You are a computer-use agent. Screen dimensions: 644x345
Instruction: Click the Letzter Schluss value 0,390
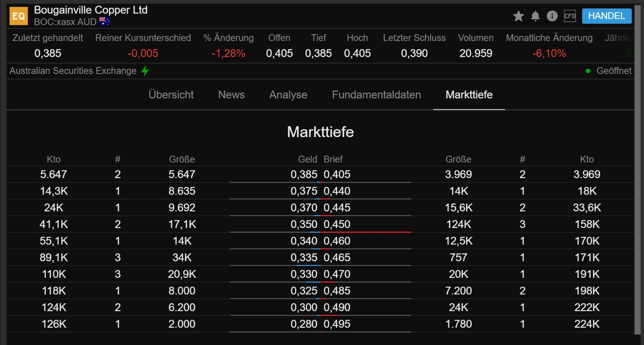(x=414, y=53)
